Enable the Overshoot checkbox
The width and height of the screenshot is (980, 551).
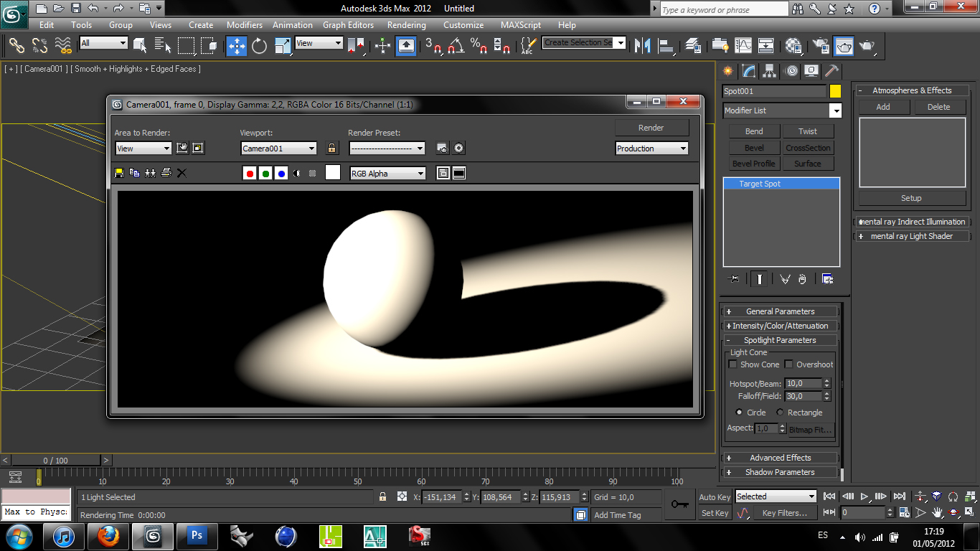tap(788, 364)
